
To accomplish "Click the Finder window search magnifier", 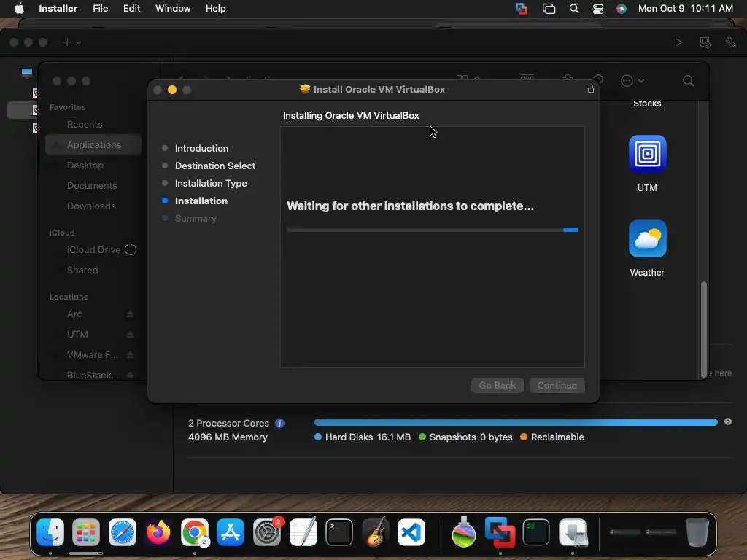I will pyautogui.click(x=689, y=81).
